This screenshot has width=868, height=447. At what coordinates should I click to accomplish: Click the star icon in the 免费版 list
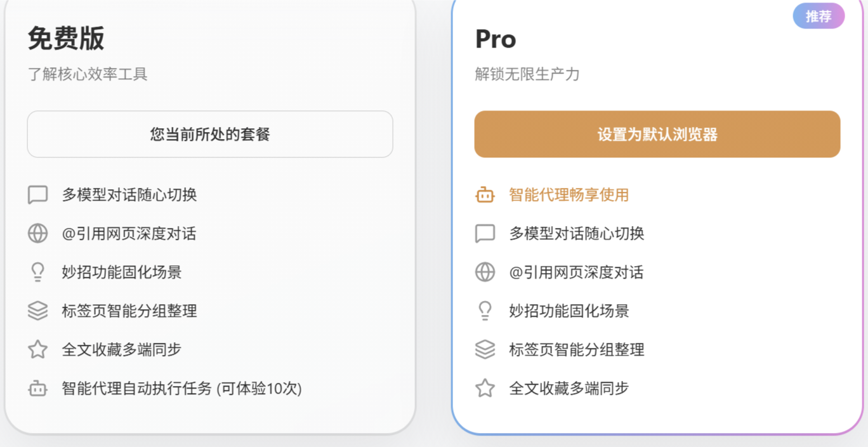click(x=38, y=350)
